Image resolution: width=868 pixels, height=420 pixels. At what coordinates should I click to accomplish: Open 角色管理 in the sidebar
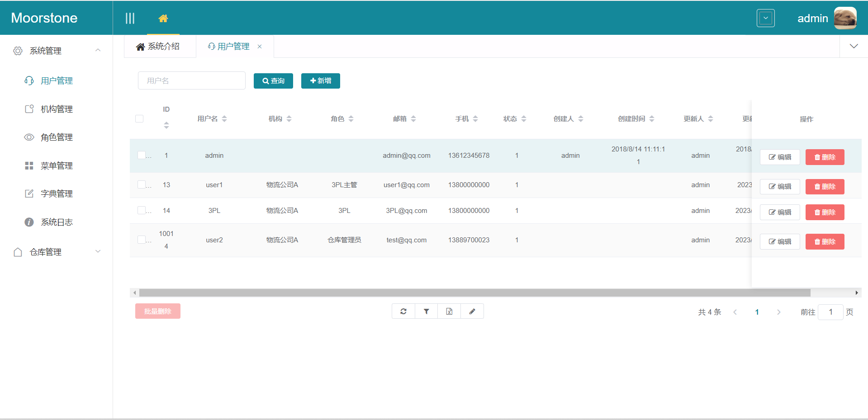(57, 137)
